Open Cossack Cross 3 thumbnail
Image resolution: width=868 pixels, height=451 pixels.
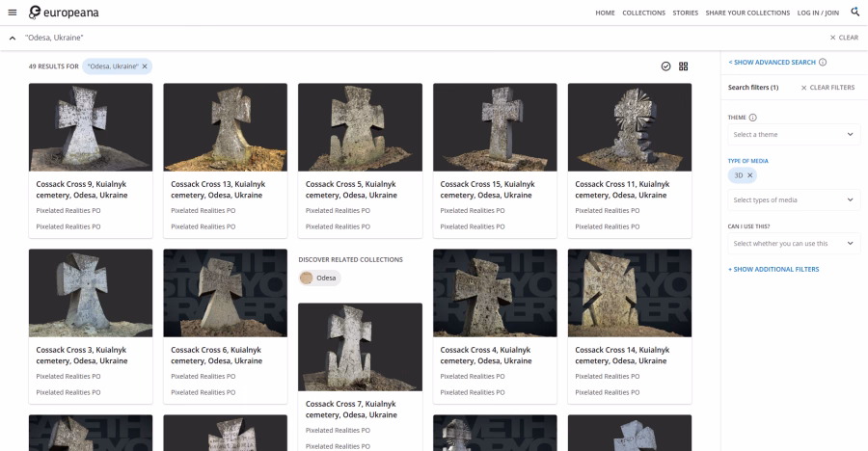tap(91, 293)
